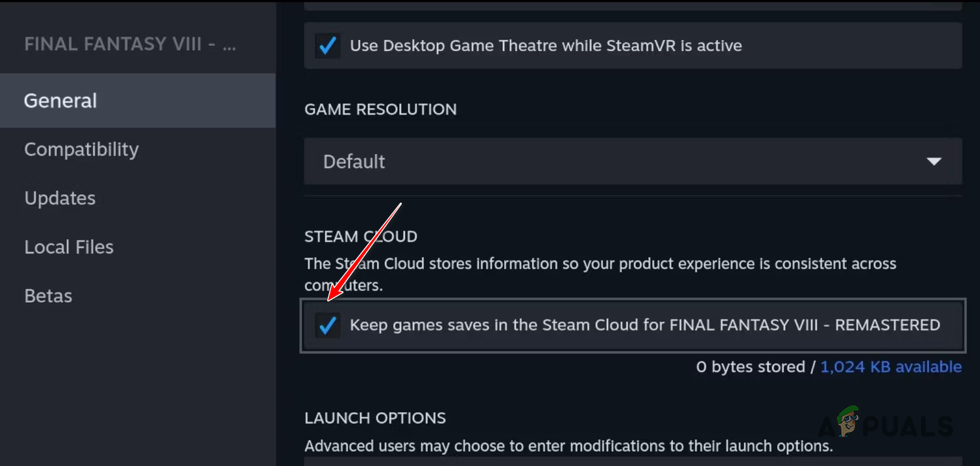Switch to the Compatibility tab
Image resolution: width=980 pixels, height=466 pixels.
[81, 149]
